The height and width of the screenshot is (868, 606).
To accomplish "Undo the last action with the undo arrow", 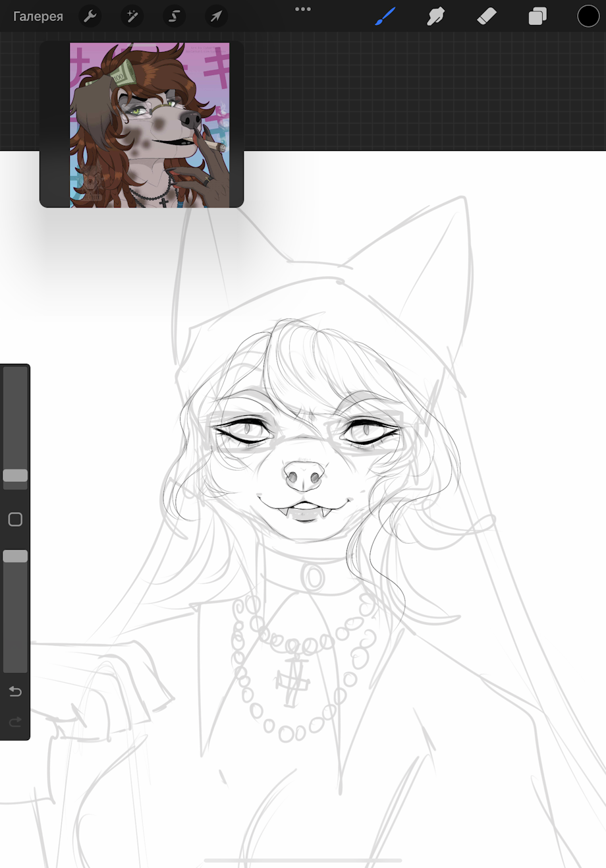I will (x=15, y=691).
